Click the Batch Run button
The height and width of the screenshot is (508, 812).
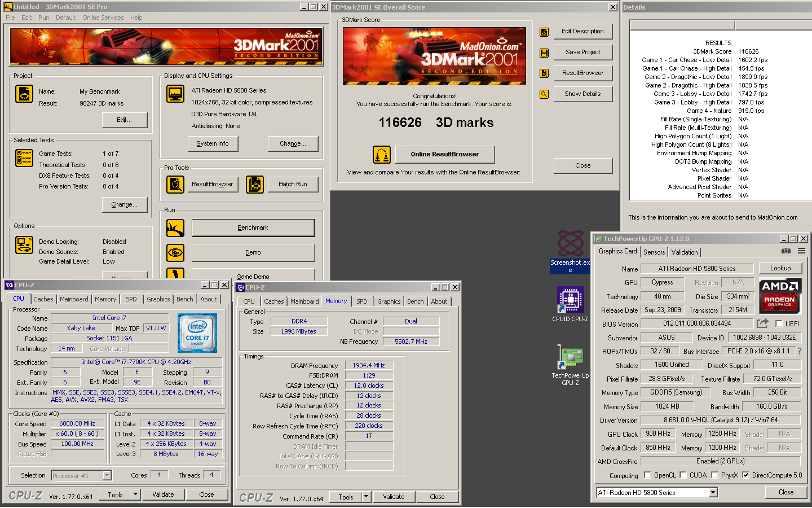293,184
